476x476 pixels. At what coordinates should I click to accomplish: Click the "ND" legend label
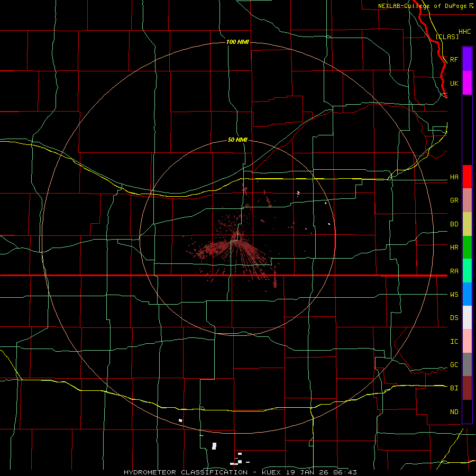click(x=454, y=412)
